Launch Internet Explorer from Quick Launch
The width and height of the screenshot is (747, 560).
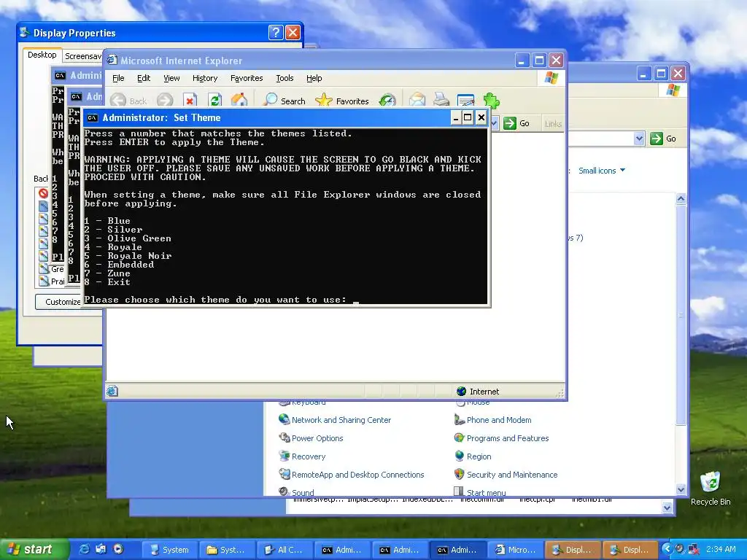tap(84, 549)
